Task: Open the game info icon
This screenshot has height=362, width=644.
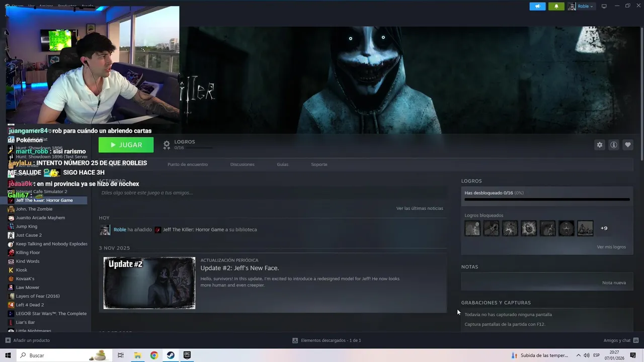Action: pos(613,145)
